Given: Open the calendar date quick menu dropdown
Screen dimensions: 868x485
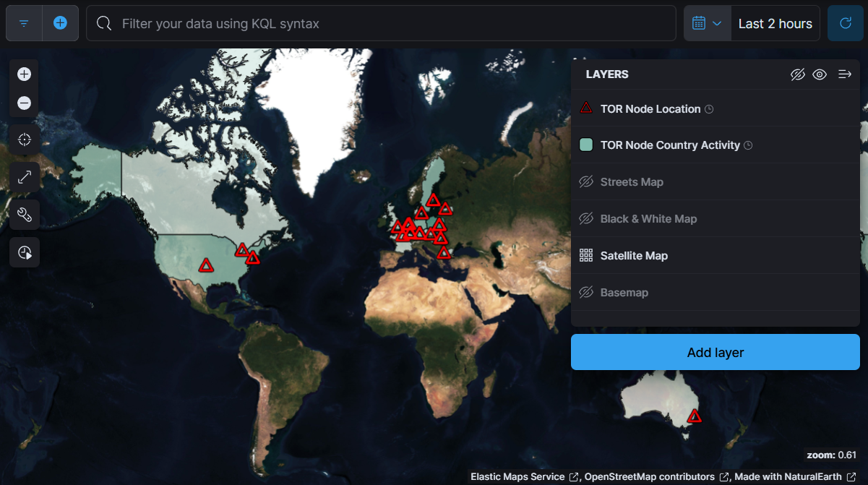Looking at the screenshot, I should click(x=707, y=24).
